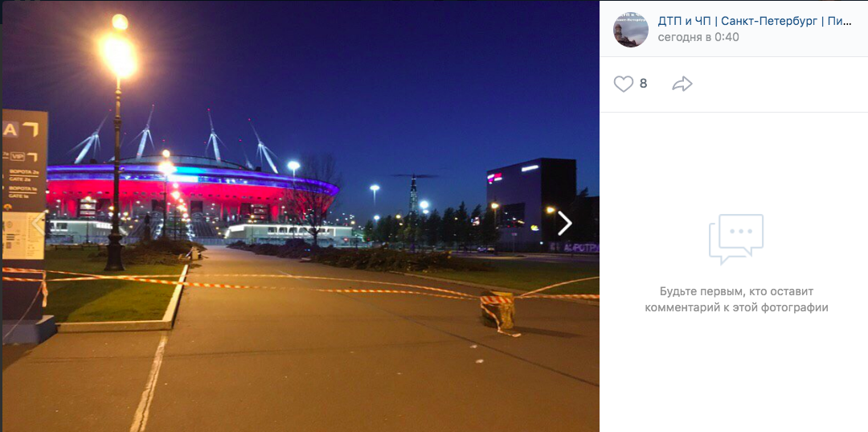This screenshot has height=432, width=868.
Task: Click the Будьте первым comment prompt text
Action: (x=735, y=299)
